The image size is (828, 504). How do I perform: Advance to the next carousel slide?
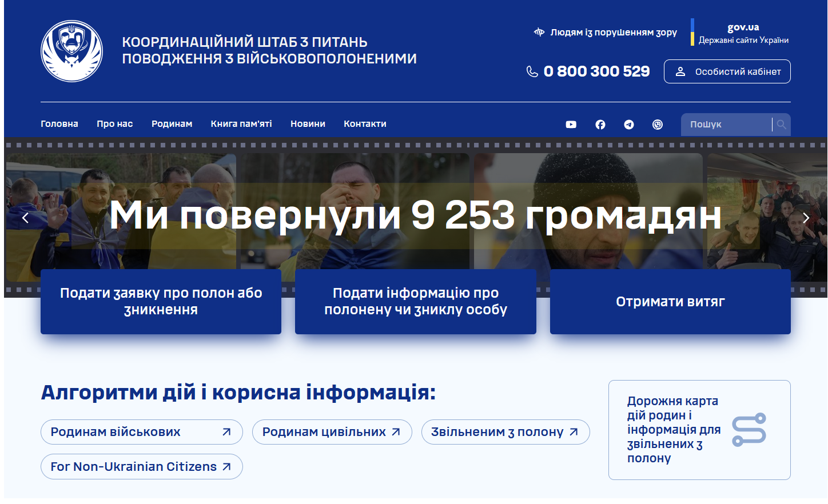tap(806, 218)
